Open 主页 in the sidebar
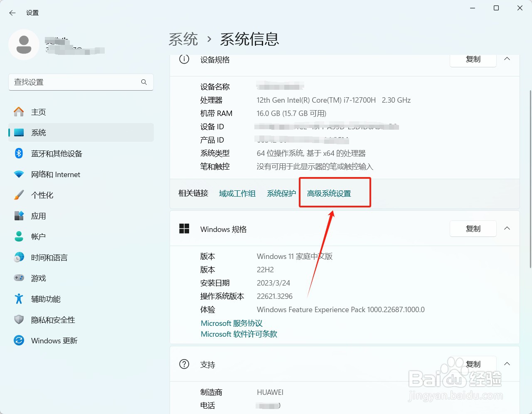 pyautogui.click(x=81, y=112)
